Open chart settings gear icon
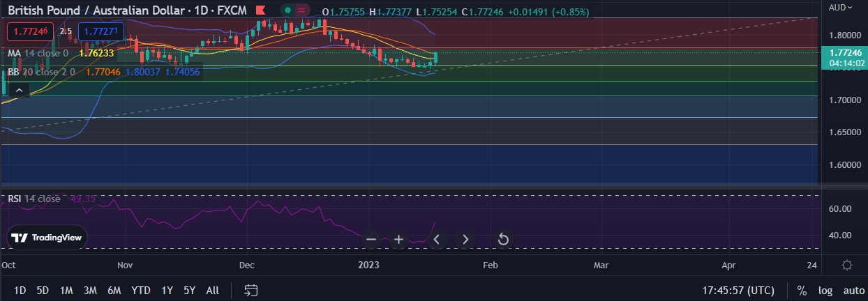The width and height of the screenshot is (868, 301). pyautogui.click(x=846, y=265)
